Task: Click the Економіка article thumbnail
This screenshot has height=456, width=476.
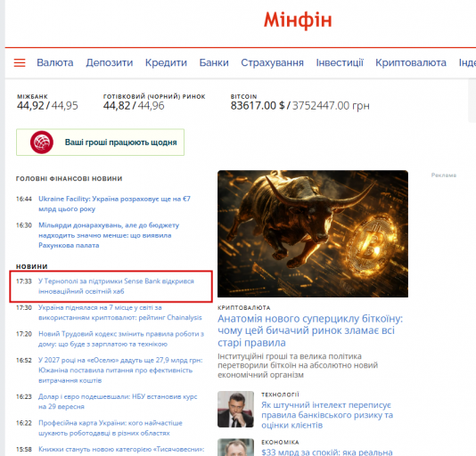Action: pyautogui.click(x=235, y=447)
